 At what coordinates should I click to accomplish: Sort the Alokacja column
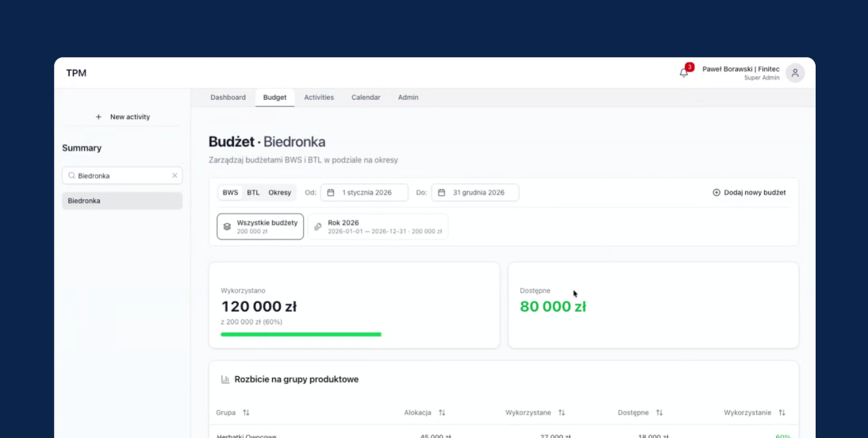pos(442,413)
